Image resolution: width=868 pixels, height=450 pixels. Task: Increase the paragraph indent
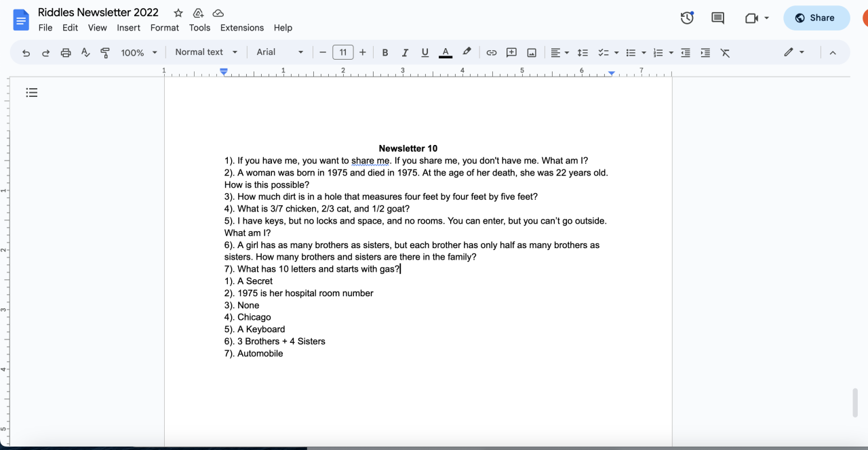coord(705,52)
